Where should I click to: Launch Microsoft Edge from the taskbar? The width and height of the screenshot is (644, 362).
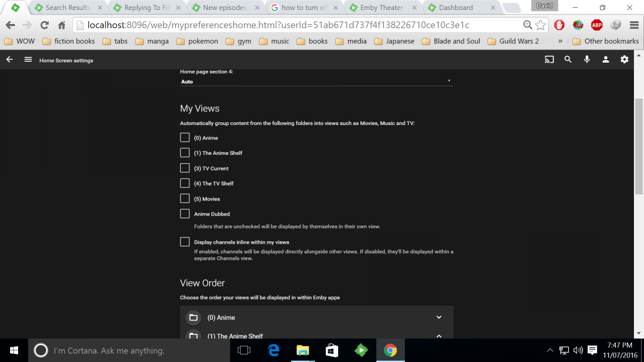pyautogui.click(x=274, y=350)
